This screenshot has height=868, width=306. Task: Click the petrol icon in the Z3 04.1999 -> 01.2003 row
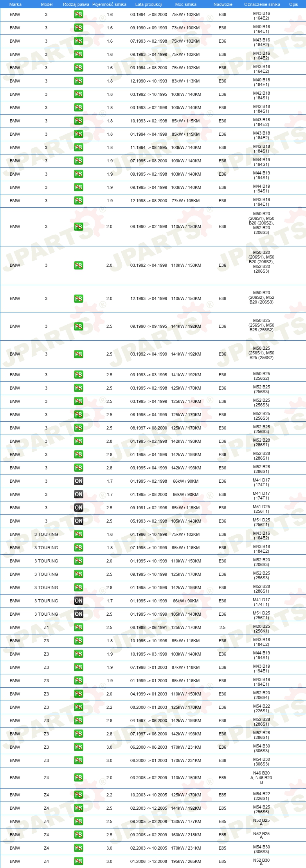coord(78,694)
